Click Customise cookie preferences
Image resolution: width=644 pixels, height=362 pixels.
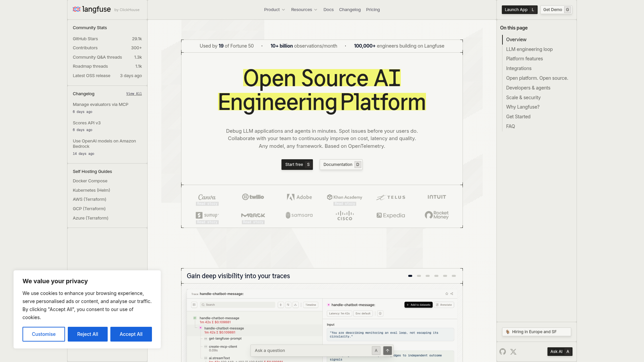44,334
